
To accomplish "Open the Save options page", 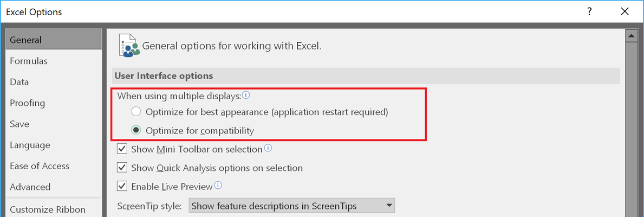I will coord(19,124).
